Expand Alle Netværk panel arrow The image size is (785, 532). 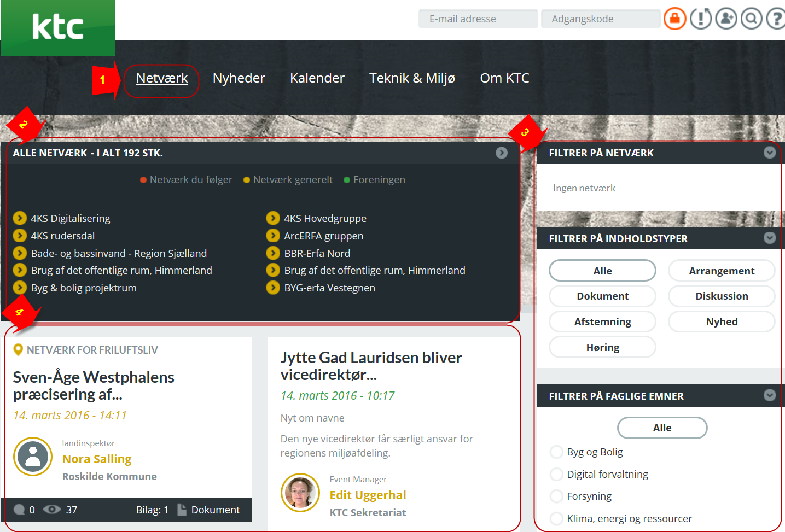pos(502,153)
